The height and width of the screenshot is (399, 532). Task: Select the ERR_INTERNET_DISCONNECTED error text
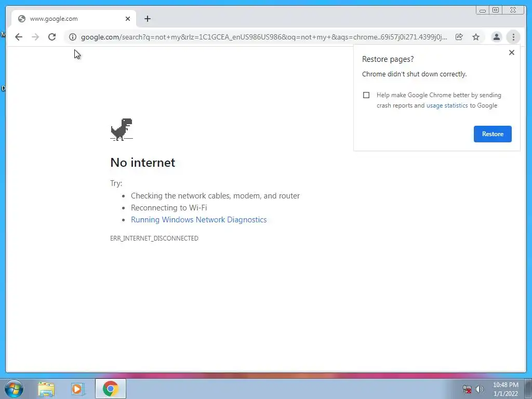[x=154, y=238]
